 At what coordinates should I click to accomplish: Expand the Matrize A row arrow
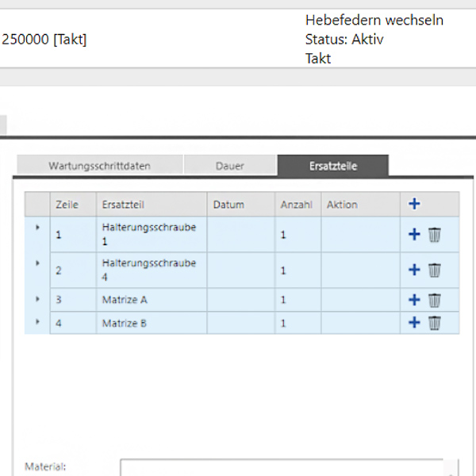point(36,299)
